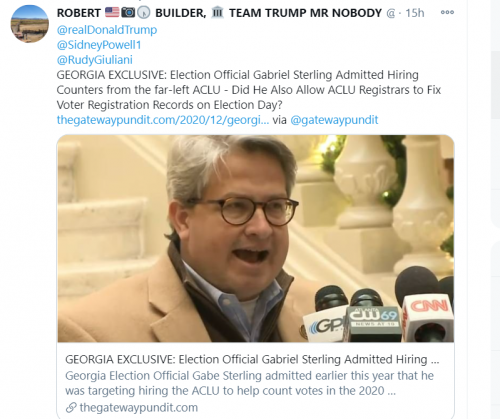This screenshot has height=419, width=500.
Task: Click the card description about Gabe Sterling
Action: pyautogui.click(x=249, y=383)
